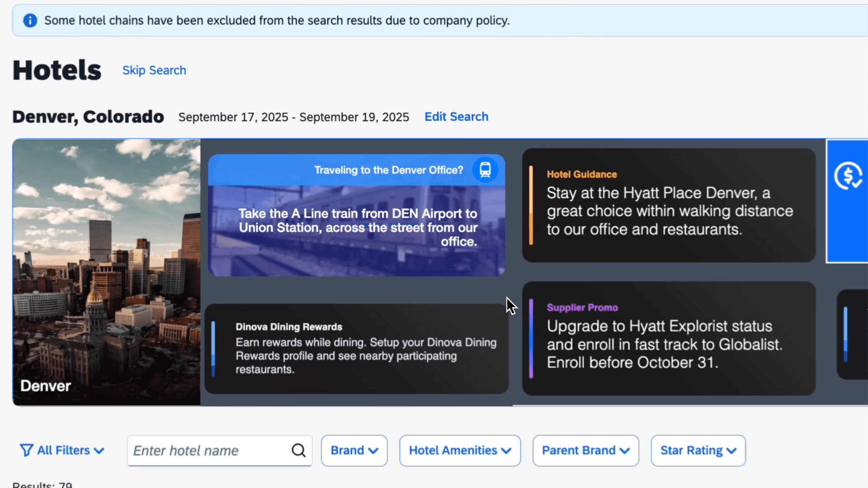Click the funnel filter icon
The width and height of the screenshot is (868, 488).
(x=26, y=450)
